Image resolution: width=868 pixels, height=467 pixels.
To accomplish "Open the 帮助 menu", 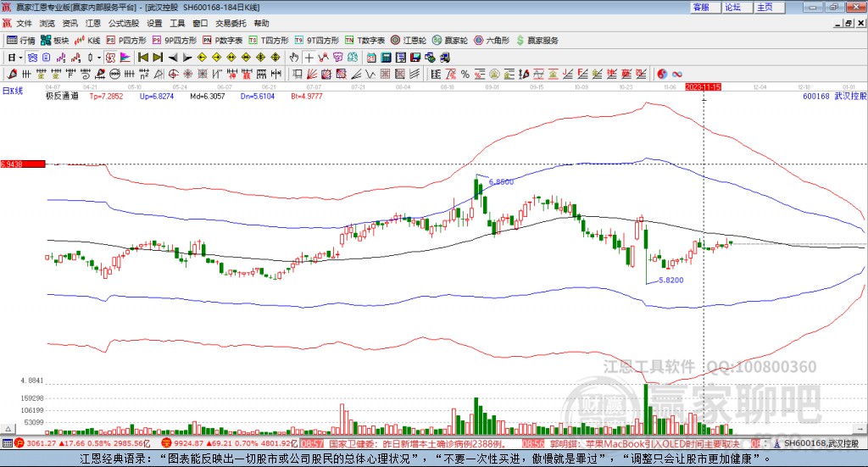I will click(x=261, y=23).
